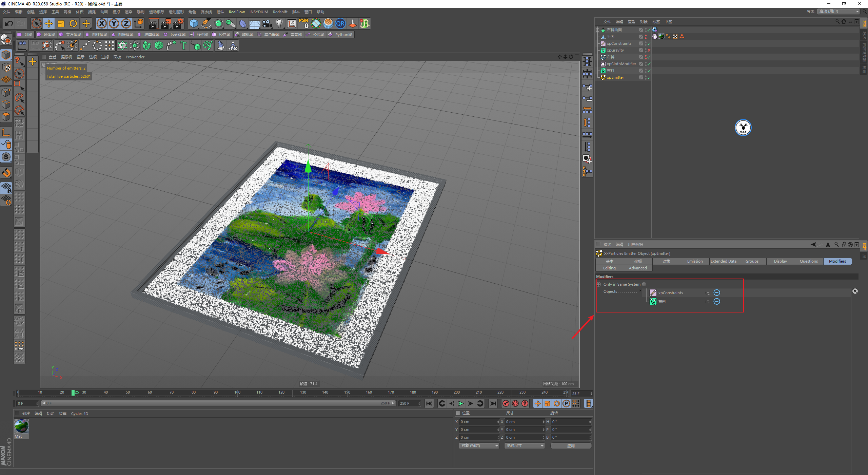868x475 pixels.
Task: Click the Voronoi Fracture icon
Action: [159, 45]
